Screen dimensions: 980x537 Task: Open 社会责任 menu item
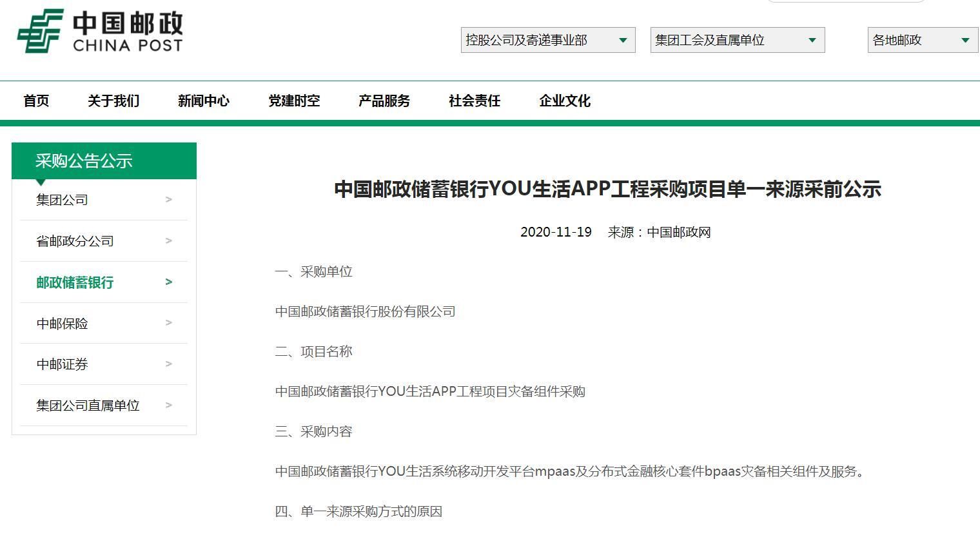[x=475, y=101]
